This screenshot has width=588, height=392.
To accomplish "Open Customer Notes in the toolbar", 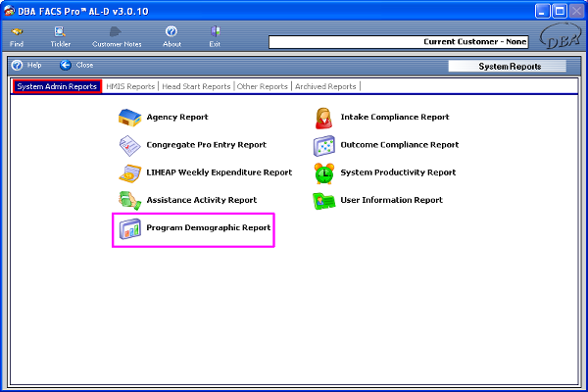I will point(118,36).
